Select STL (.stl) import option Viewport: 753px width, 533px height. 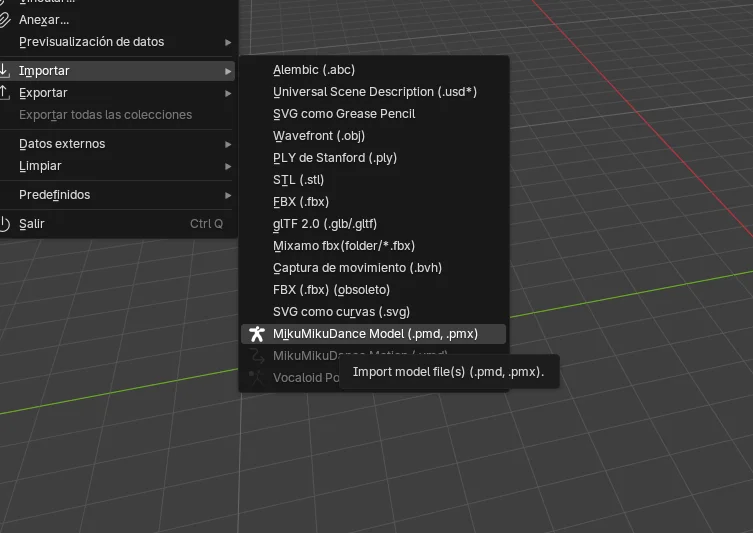[374, 180]
